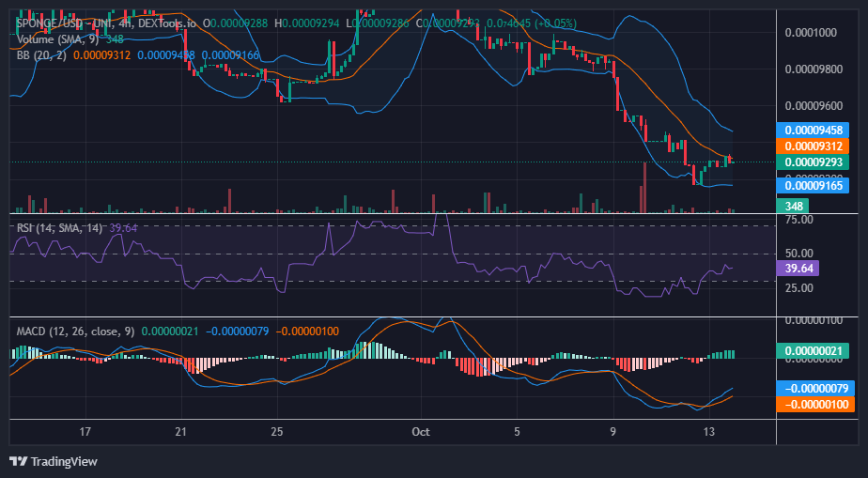Click the blue 0.00009165 lower band price label
868x478 pixels.
(x=812, y=185)
